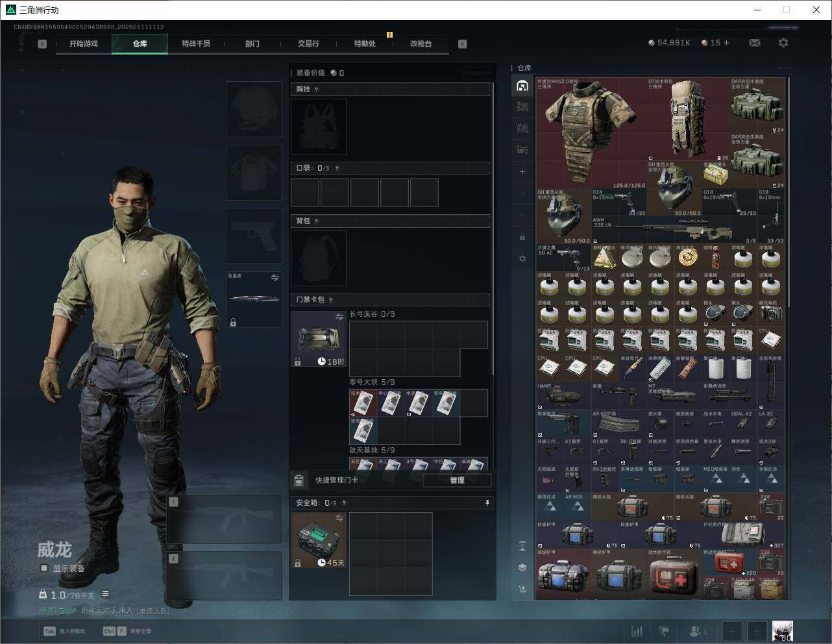
Task: Select the 户外医疗箱 item
Action: 743,535
